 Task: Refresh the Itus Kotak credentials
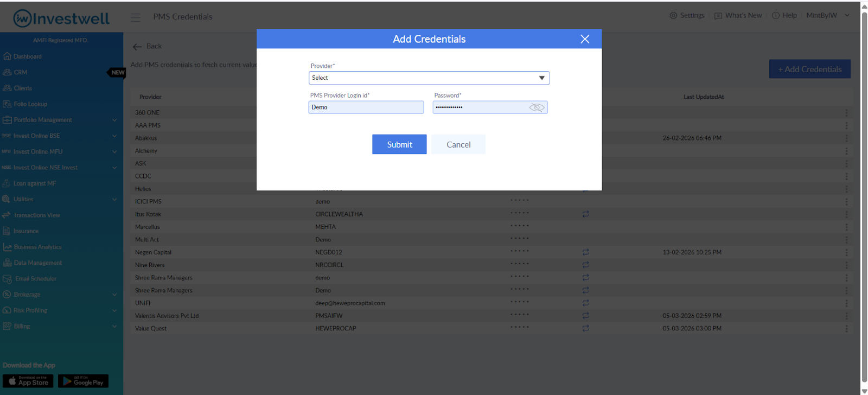585,214
